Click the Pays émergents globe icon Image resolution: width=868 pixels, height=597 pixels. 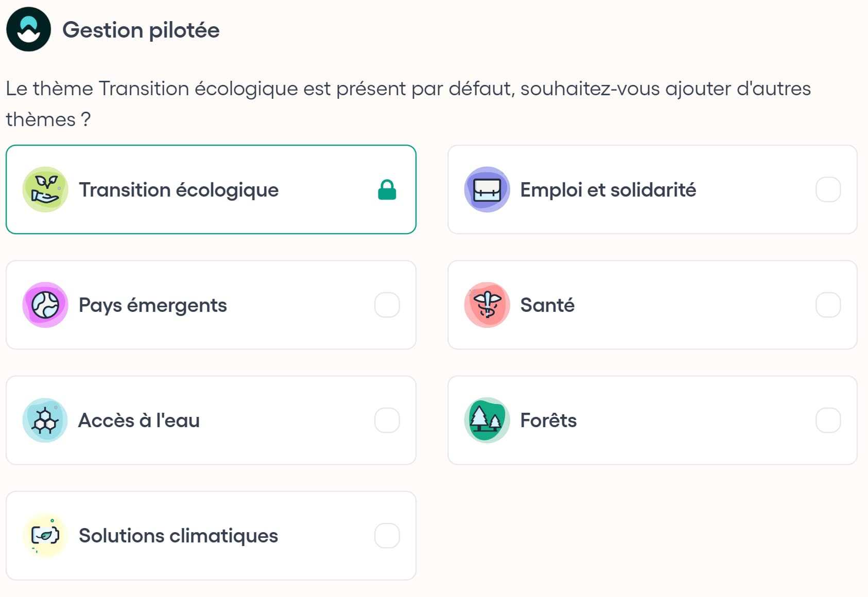click(x=45, y=305)
